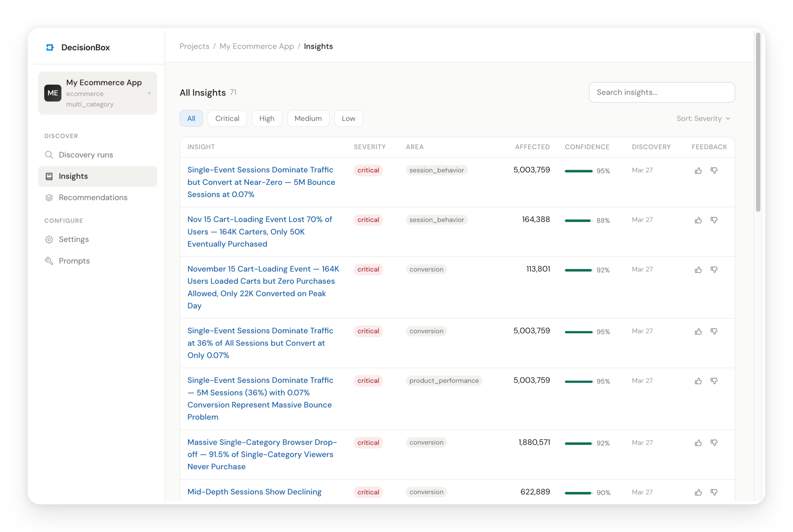Filter insights by Low severity
This screenshot has height=532, width=793.
[x=348, y=119]
